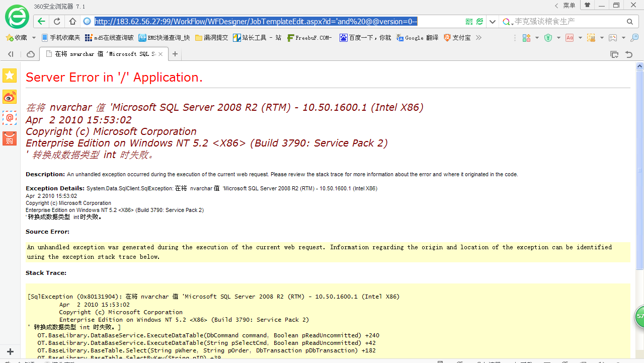The image size is (644, 363).
Task: Click the search magnifier button
Action: point(630,22)
